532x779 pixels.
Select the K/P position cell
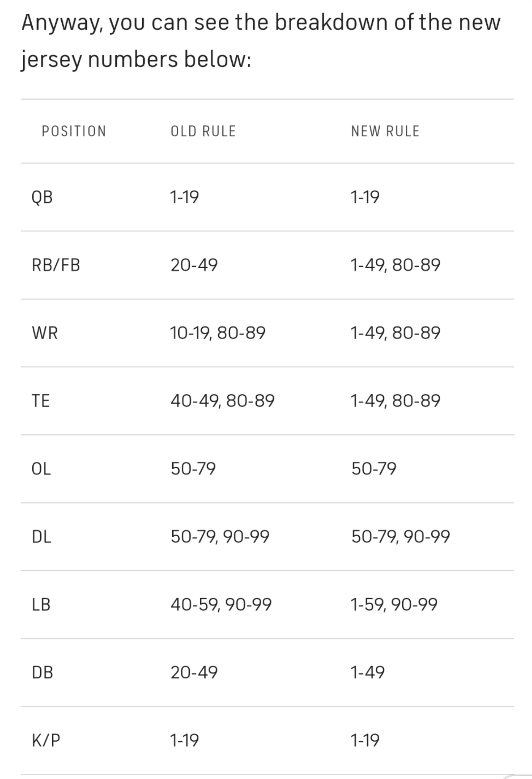(x=46, y=740)
